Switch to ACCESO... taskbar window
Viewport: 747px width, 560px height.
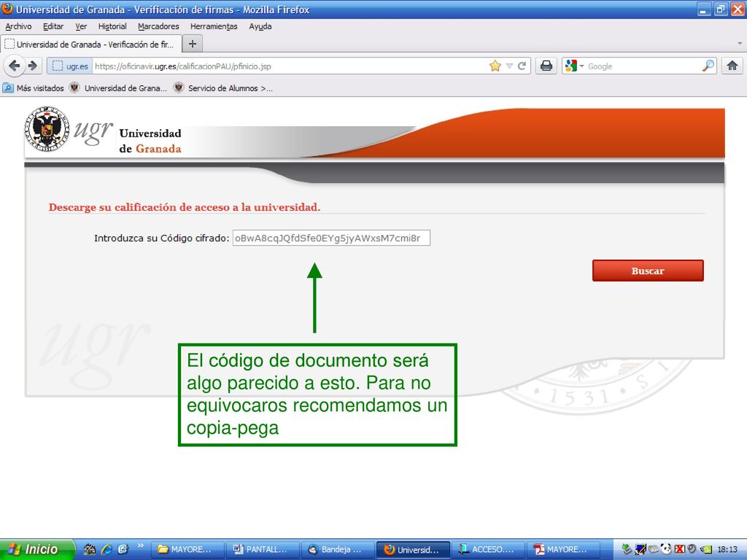pyautogui.click(x=488, y=550)
